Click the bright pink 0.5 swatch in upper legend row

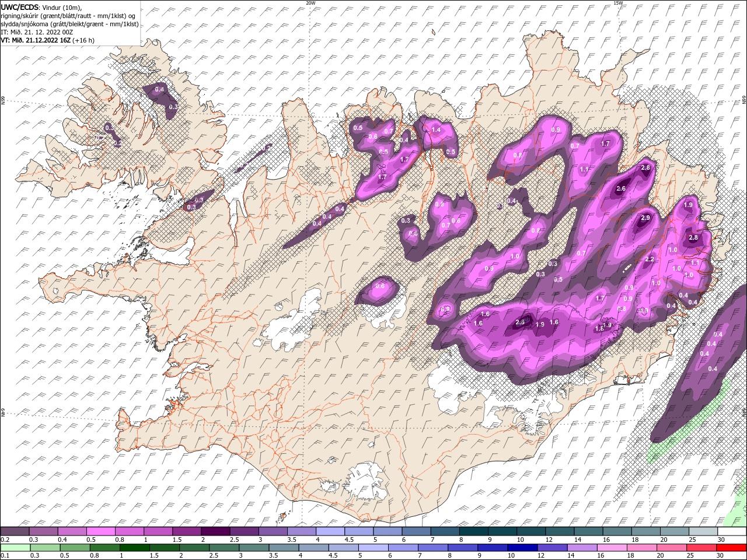101,531
